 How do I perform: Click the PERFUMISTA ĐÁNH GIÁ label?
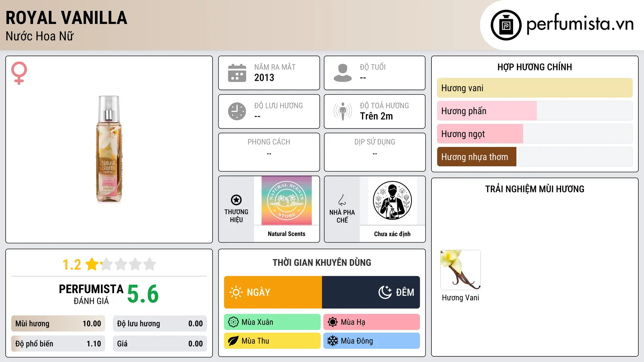tap(91, 294)
